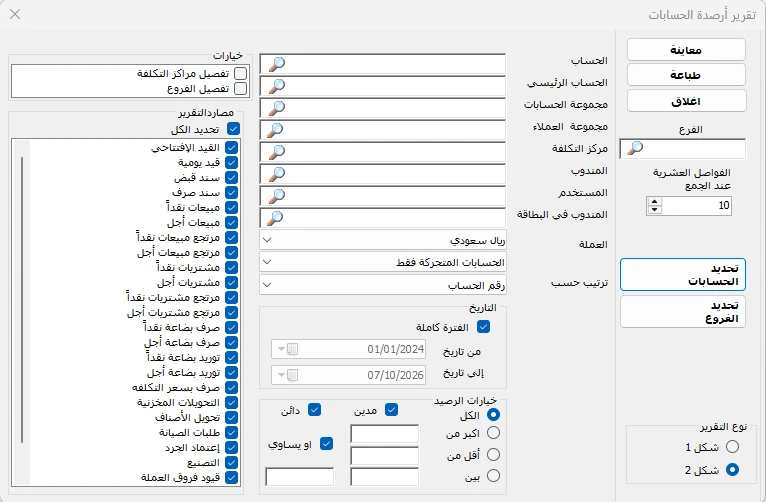
Task: Open lookup magnifier for المندوب field
Action: click(277, 174)
